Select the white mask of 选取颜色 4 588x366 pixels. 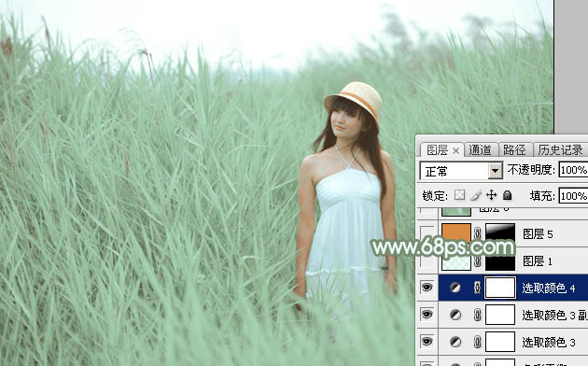(500, 288)
